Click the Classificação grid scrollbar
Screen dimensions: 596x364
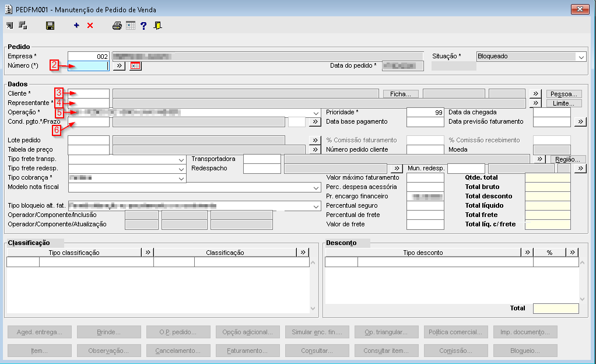[313, 286]
